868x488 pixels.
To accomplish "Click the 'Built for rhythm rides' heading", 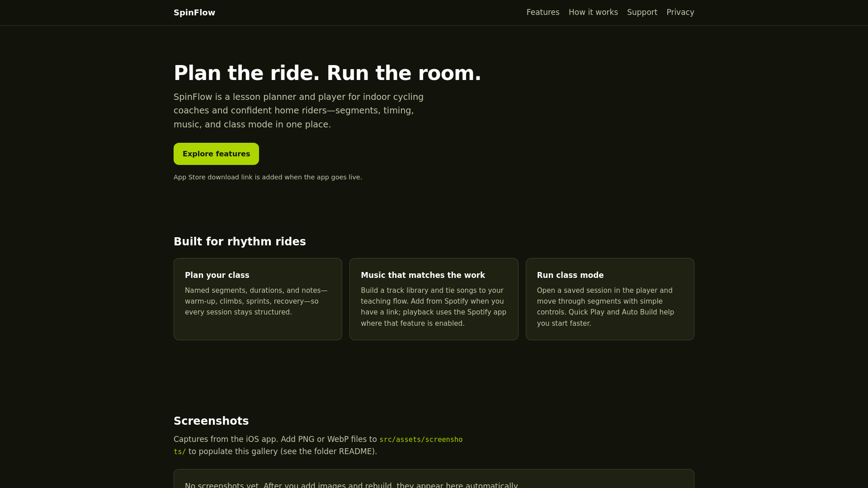I will click(240, 242).
